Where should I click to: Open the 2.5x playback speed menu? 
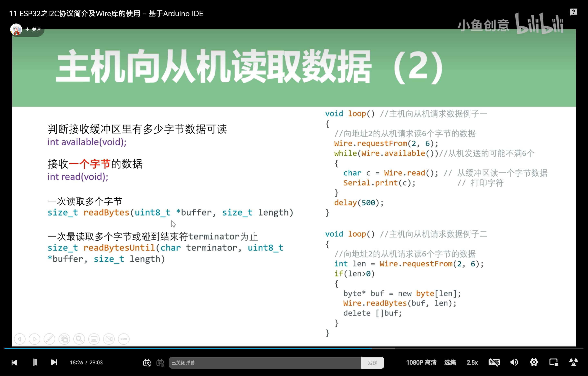click(472, 362)
